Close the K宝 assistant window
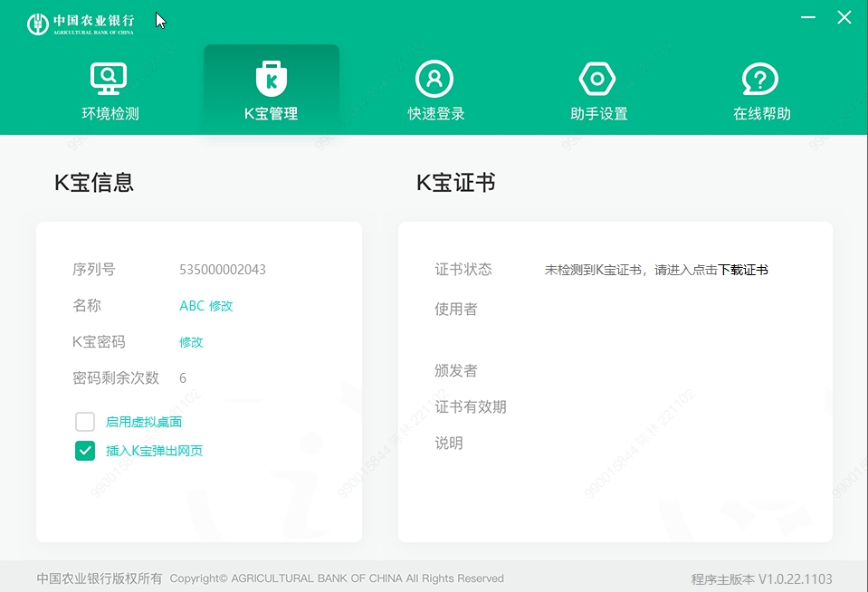 844,17
